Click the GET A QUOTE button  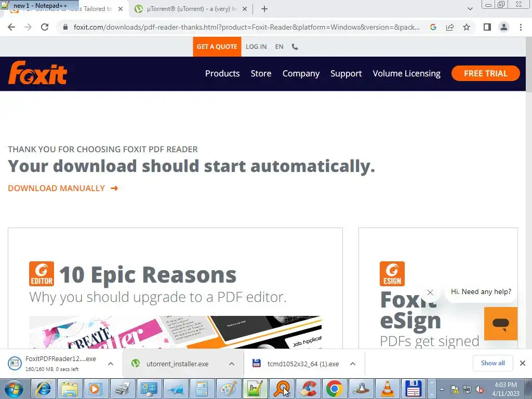pos(217,47)
